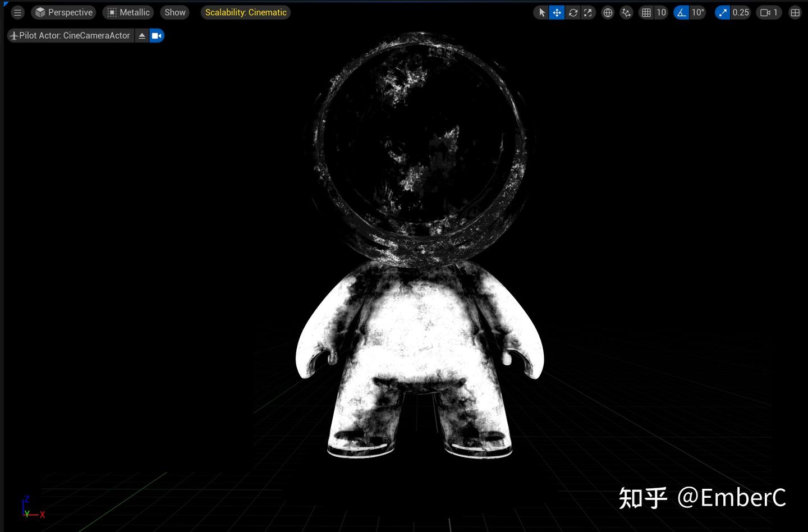The image size is (808, 532).
Task: Open the Perspective view dropdown
Action: 63,12
